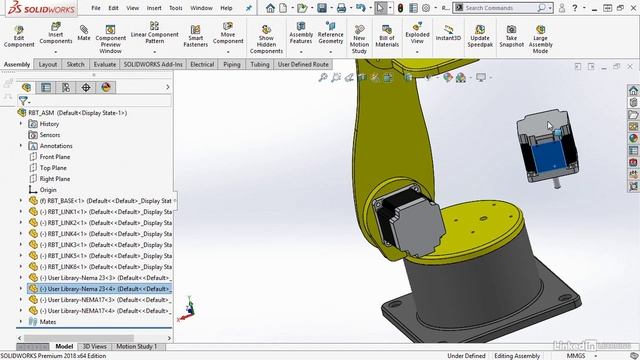The width and height of the screenshot is (640, 360).
Task: Switch to the Sketch tab
Action: click(76, 64)
